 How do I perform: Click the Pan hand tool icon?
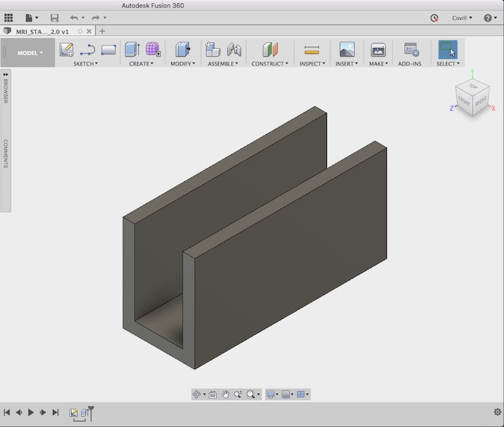[225, 394]
